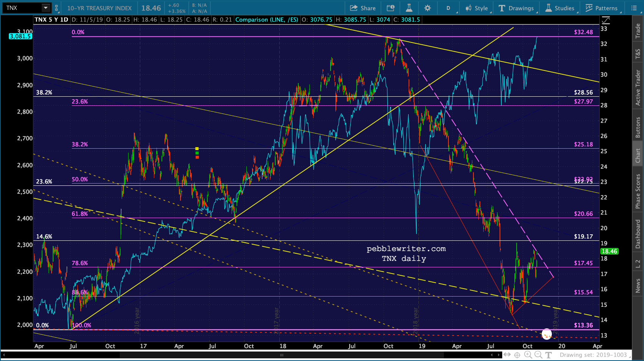This screenshot has height=361, width=644.
Task: Click the zoom in magnifier icon
Action: click(528, 355)
